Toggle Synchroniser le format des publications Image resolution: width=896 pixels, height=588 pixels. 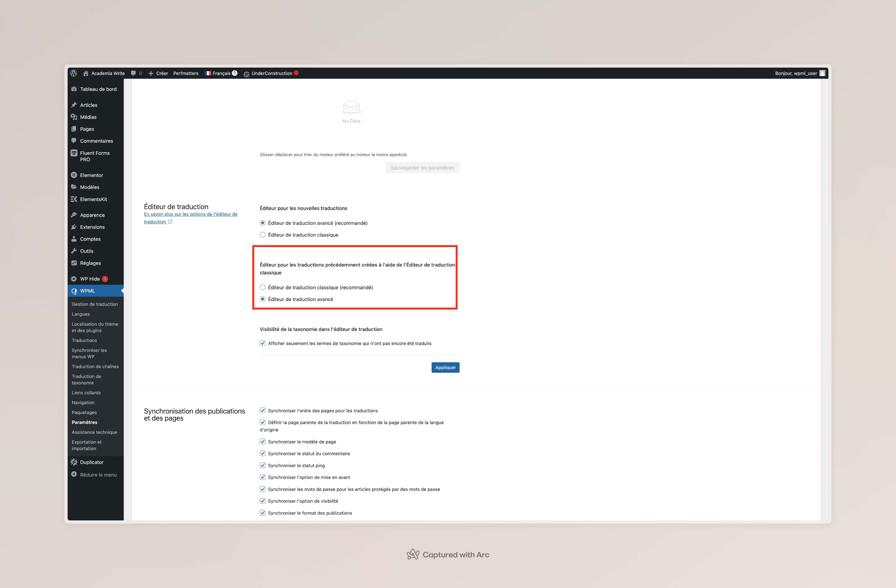click(x=262, y=513)
